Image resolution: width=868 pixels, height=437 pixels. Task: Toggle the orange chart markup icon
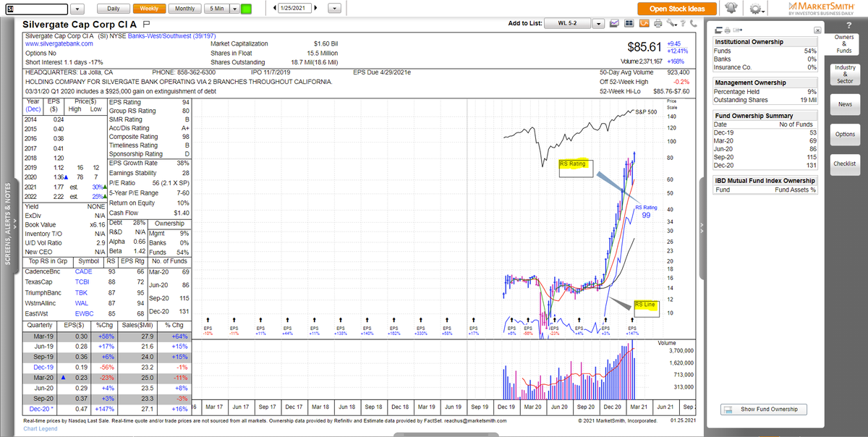pyautogui.click(x=644, y=23)
